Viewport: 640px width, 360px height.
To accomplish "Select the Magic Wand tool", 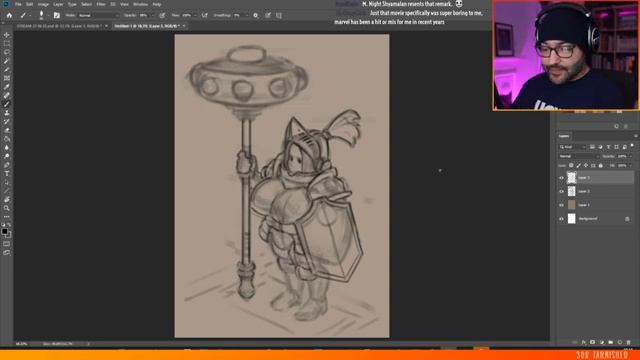I will click(7, 61).
